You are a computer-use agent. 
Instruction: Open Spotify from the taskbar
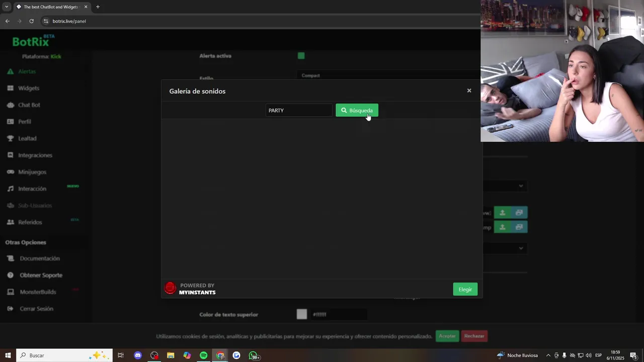click(x=203, y=355)
